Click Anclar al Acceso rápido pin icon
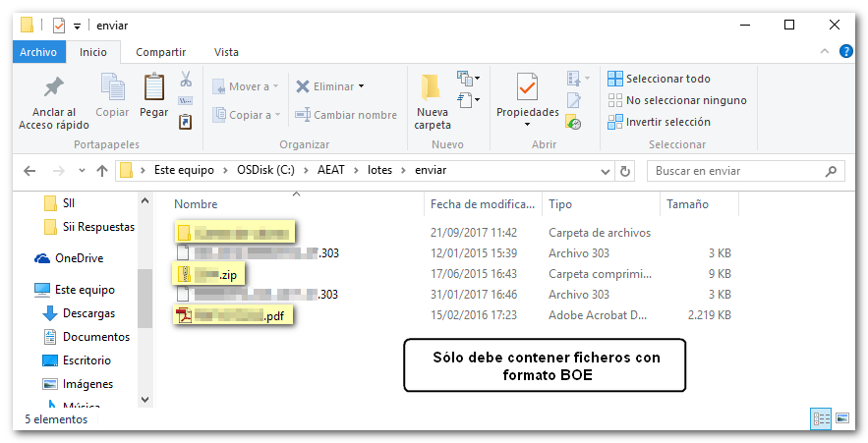Viewport: 868px width, 443px height. (x=54, y=89)
